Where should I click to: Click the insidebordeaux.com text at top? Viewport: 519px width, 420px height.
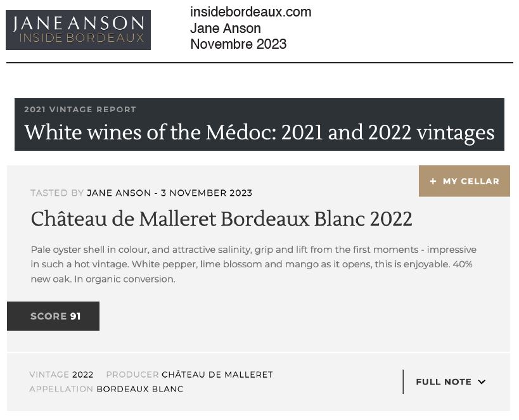click(x=250, y=12)
